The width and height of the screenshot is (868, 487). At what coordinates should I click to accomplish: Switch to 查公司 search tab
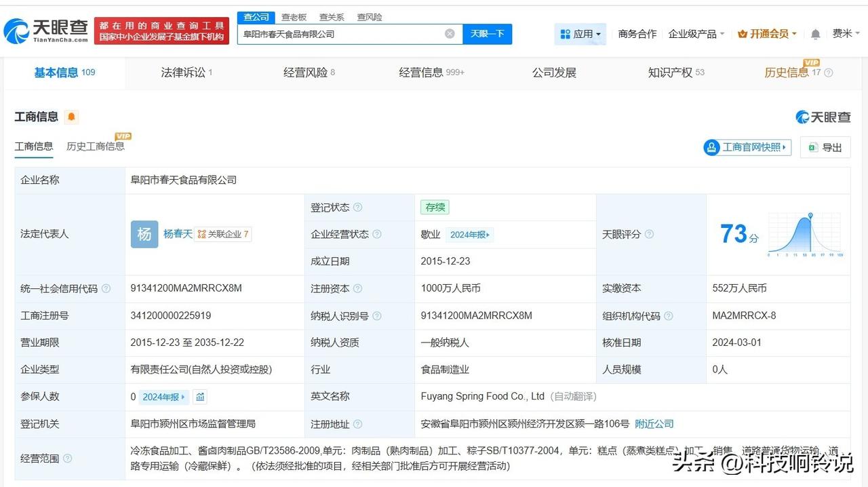click(x=256, y=17)
